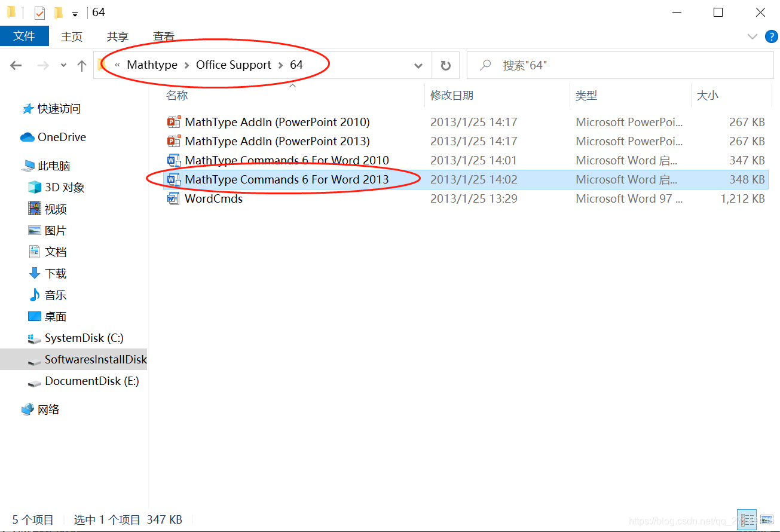Navigate to Mathtype in the breadcrumb
The height and width of the screenshot is (532, 780).
coord(152,65)
